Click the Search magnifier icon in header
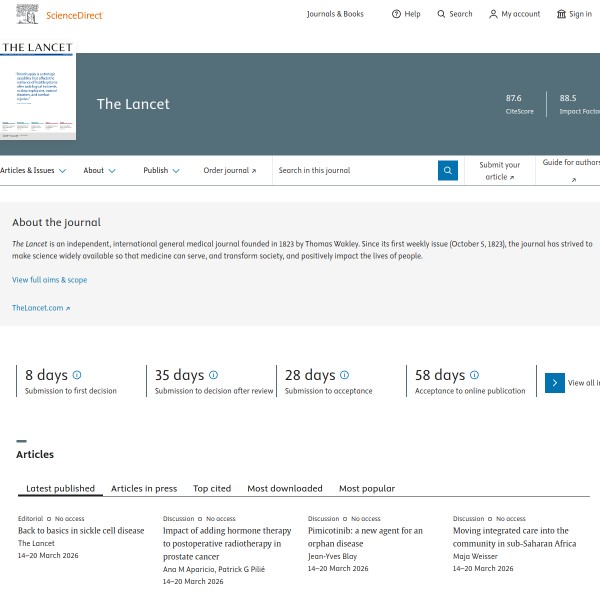600x600 pixels. pyautogui.click(x=441, y=14)
